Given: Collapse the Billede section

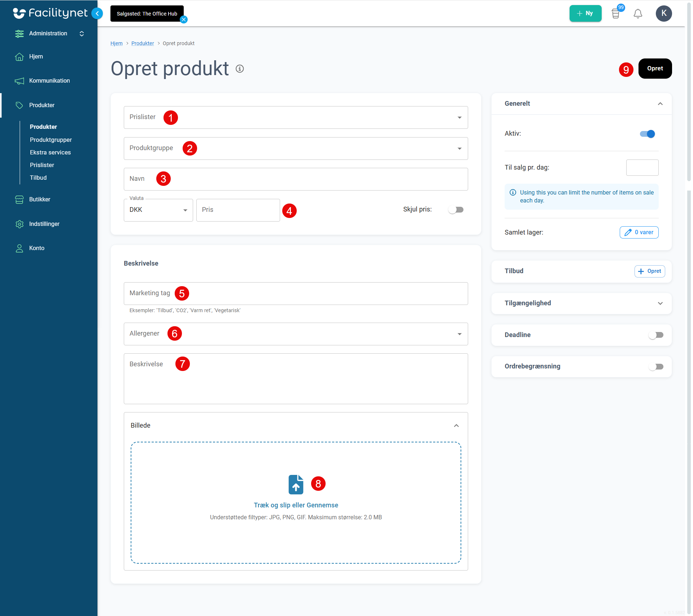Looking at the screenshot, I should [x=456, y=425].
